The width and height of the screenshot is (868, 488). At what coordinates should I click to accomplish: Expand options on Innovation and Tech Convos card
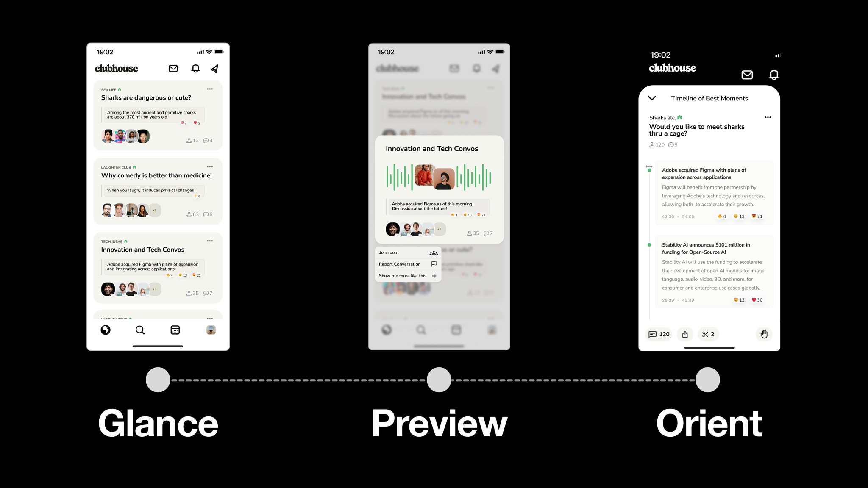210,241
